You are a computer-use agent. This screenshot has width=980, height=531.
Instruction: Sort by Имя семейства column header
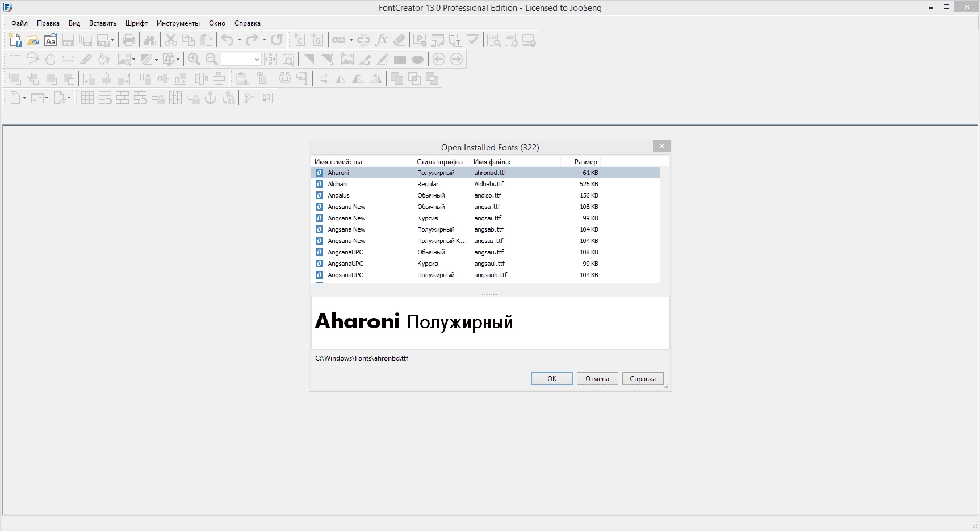coord(362,162)
